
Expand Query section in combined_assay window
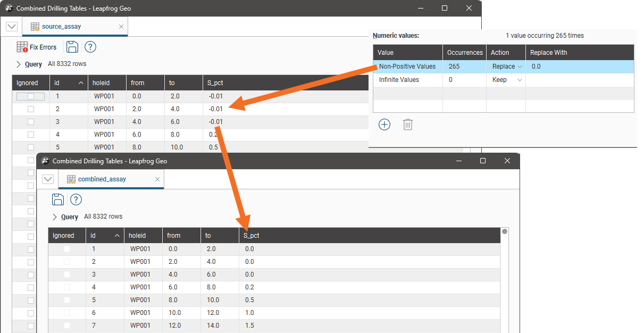click(55, 217)
